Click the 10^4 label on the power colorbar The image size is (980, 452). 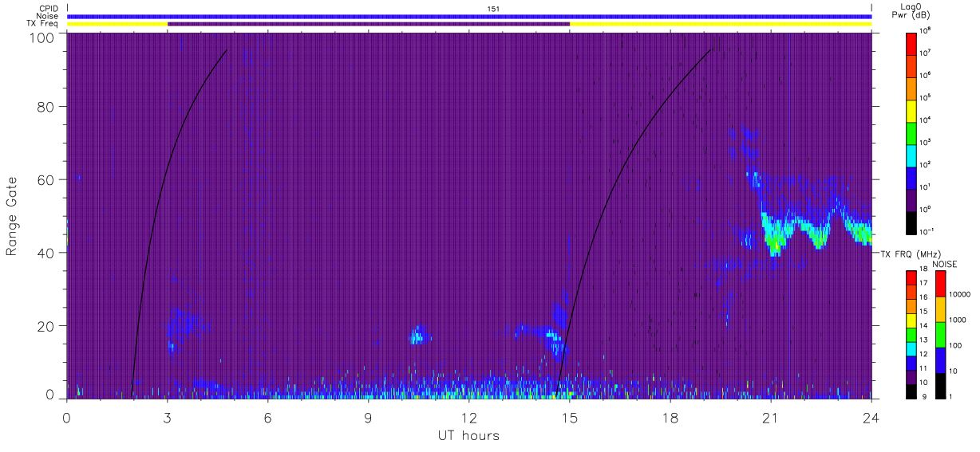pyautogui.click(x=926, y=120)
